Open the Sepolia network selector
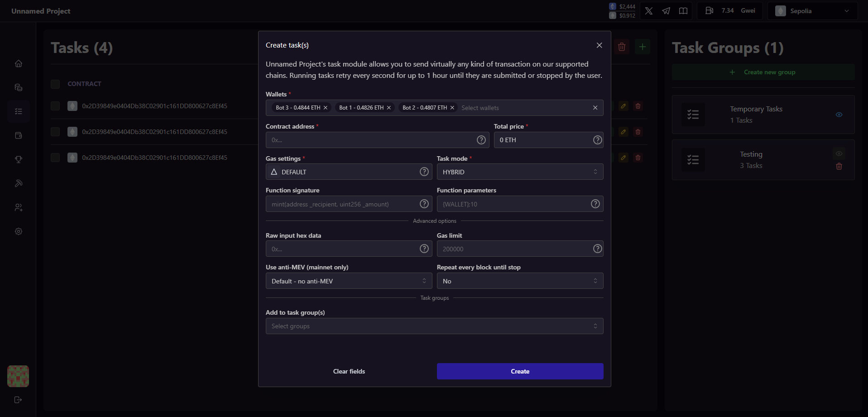The image size is (868, 417). [x=812, y=11]
